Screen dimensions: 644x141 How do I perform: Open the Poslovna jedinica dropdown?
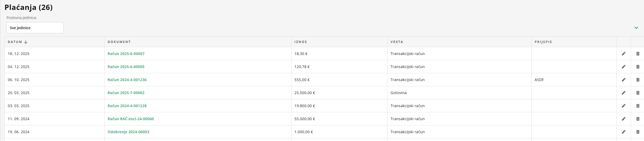click(x=35, y=28)
